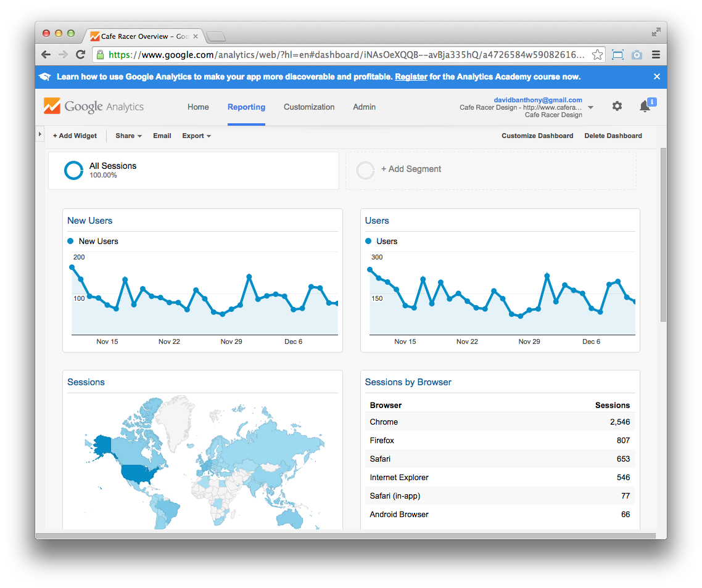Click the empty Add Segment circle

pyautogui.click(x=365, y=170)
